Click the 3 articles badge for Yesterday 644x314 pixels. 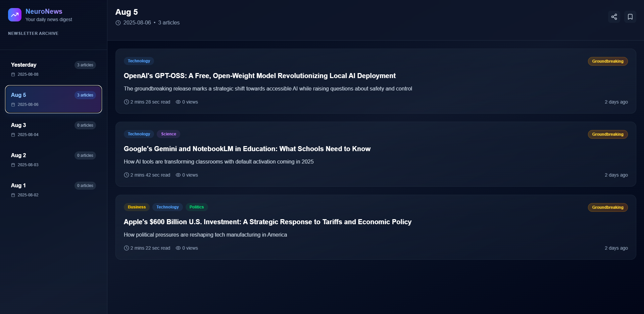pyautogui.click(x=85, y=65)
